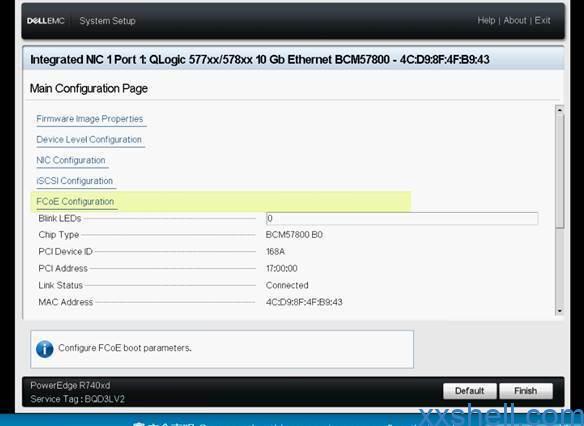
Task: Click the blue info icon
Action: pos(45,349)
